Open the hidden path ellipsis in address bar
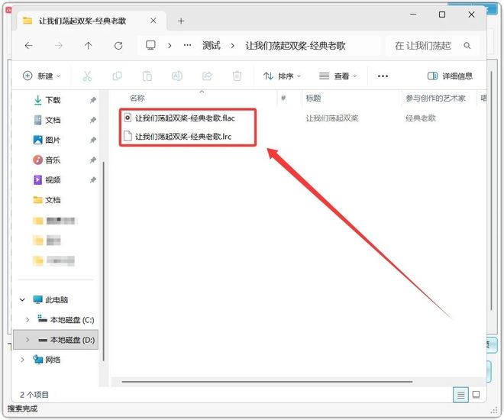This screenshot has height=420, width=504. click(x=187, y=45)
